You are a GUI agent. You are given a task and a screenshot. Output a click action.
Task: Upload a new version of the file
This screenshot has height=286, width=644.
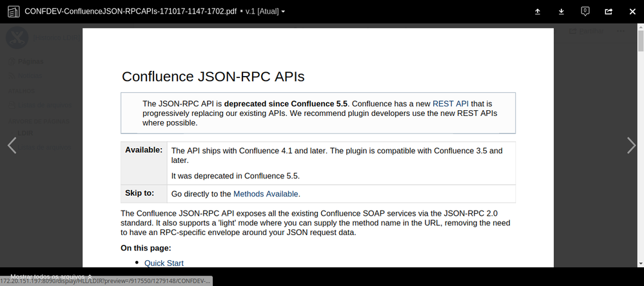coord(537,12)
